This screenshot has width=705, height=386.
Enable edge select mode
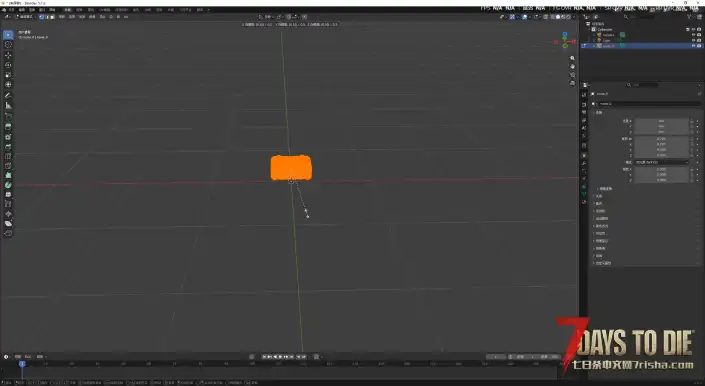pos(47,17)
